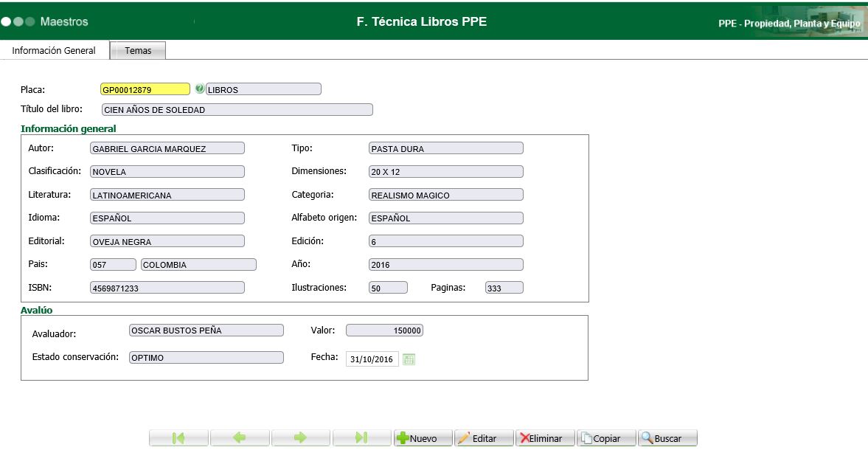
Task: Click the Avaluador field OSCAR BUSTOS PEÑA
Action: point(206,331)
